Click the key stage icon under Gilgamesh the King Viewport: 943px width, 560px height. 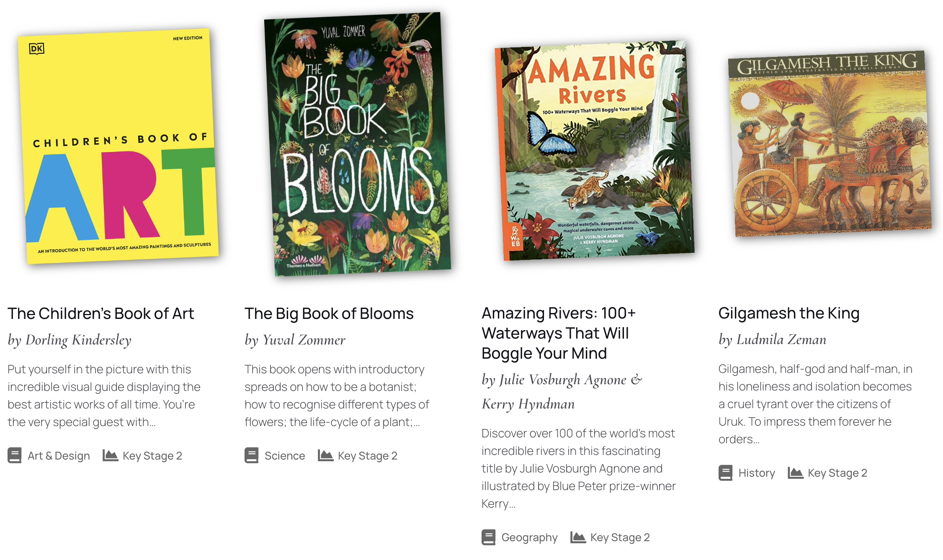(x=795, y=473)
